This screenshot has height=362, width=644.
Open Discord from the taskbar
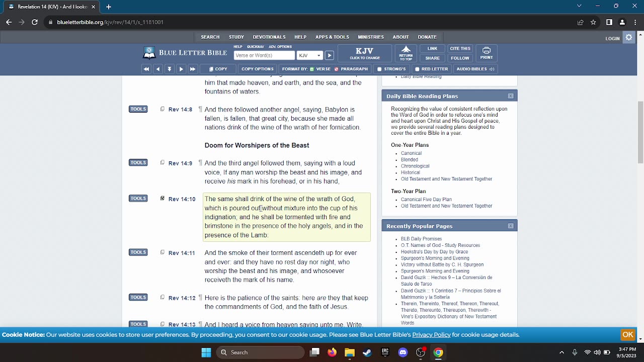[x=403, y=352]
